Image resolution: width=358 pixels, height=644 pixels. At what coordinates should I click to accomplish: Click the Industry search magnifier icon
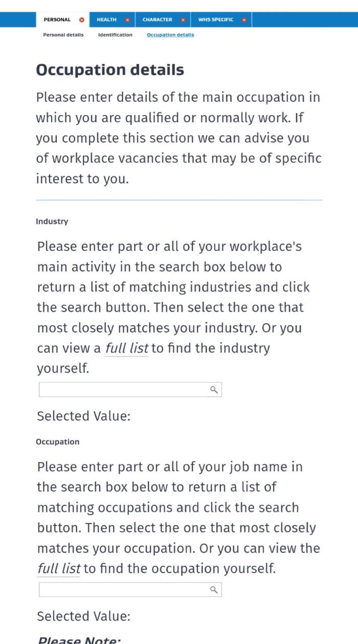214,390
